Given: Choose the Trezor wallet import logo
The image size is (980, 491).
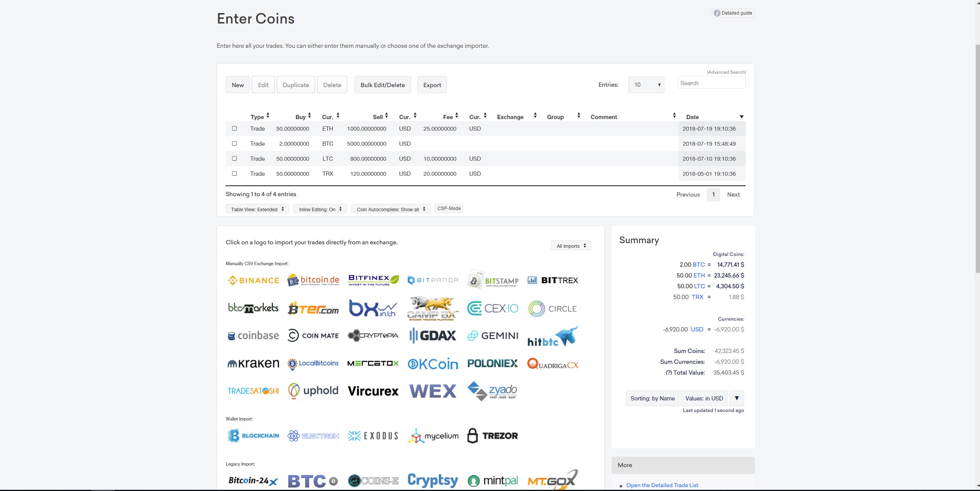Looking at the screenshot, I should [493, 436].
